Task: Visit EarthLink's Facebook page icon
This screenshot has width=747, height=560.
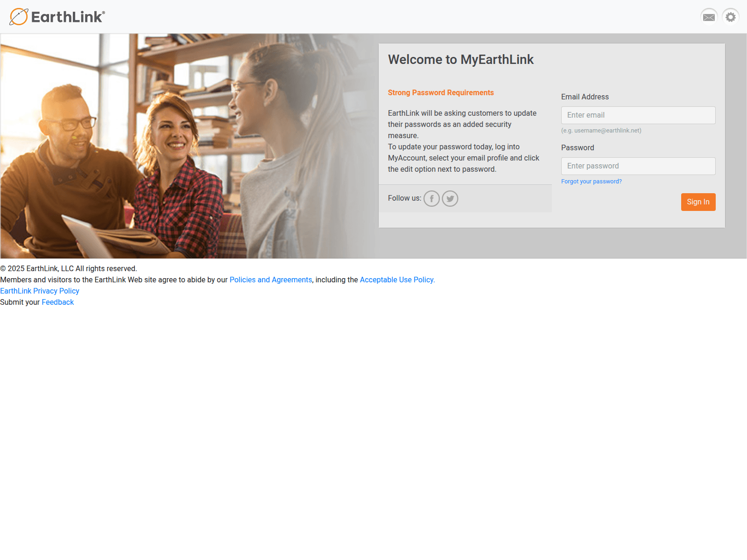Action: [432, 199]
